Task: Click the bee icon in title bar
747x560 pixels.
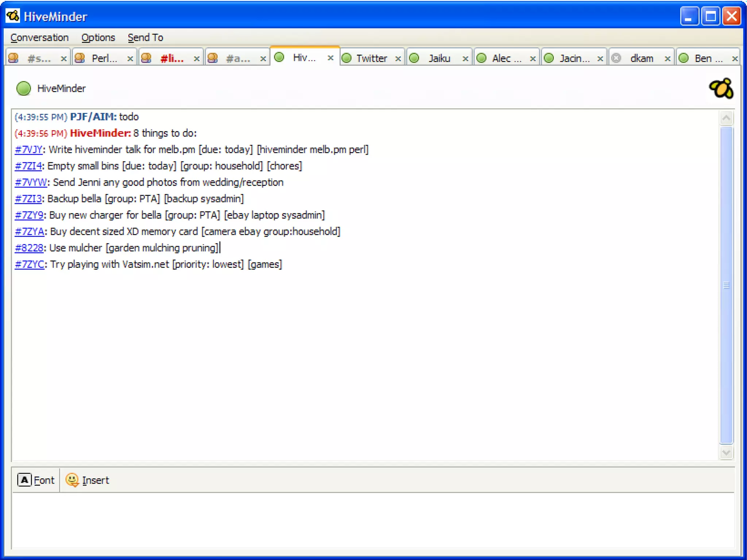Action: (x=13, y=16)
